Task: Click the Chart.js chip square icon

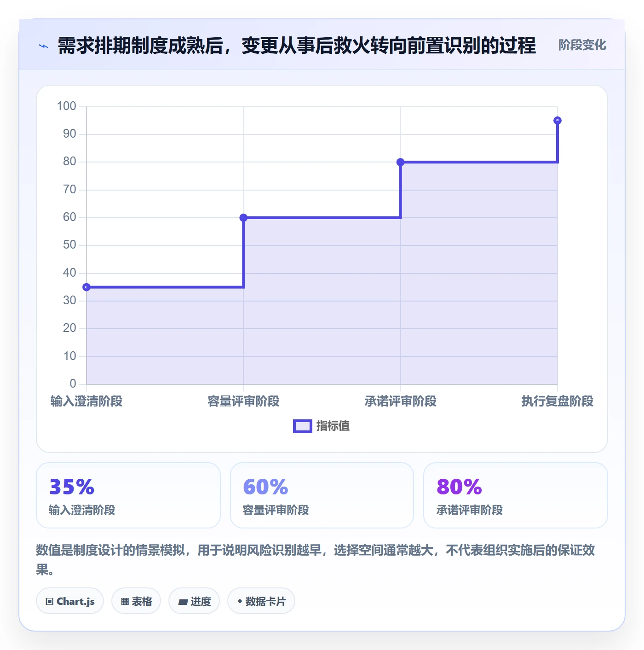Action: (x=50, y=602)
